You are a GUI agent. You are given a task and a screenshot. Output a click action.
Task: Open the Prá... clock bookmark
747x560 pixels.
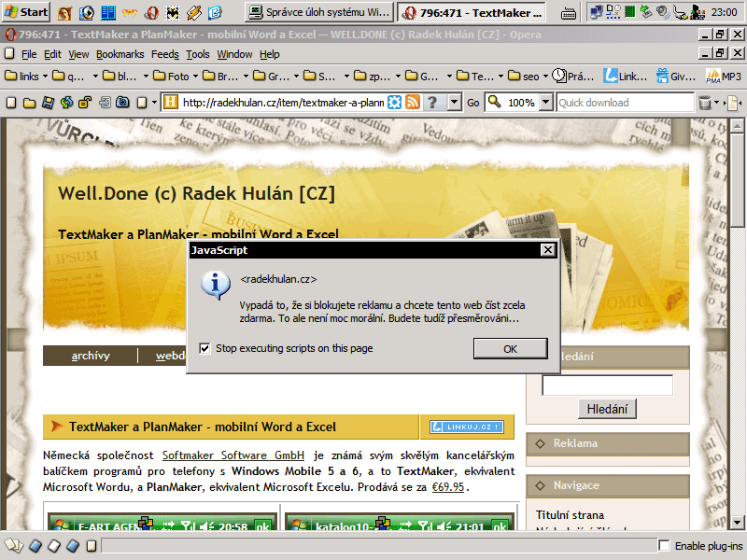(572, 77)
